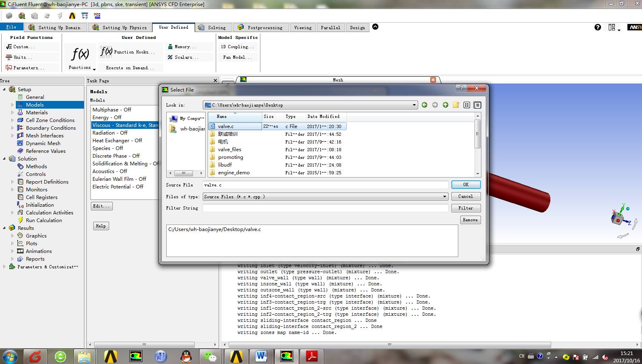Viewport: 642px width, 364px height.
Task: Open Custom field functions
Action: click(21, 47)
